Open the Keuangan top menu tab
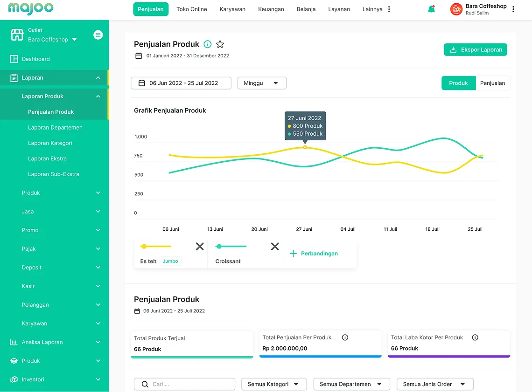532x392 pixels. coord(271,9)
